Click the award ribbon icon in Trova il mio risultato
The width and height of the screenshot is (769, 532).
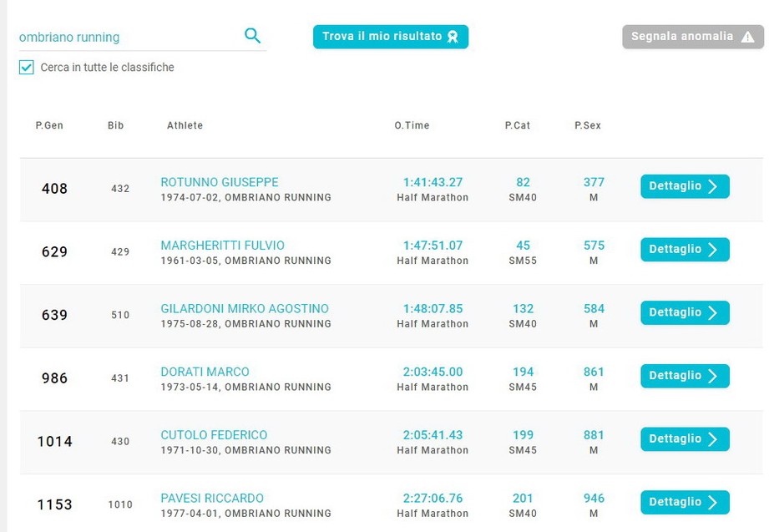click(453, 37)
